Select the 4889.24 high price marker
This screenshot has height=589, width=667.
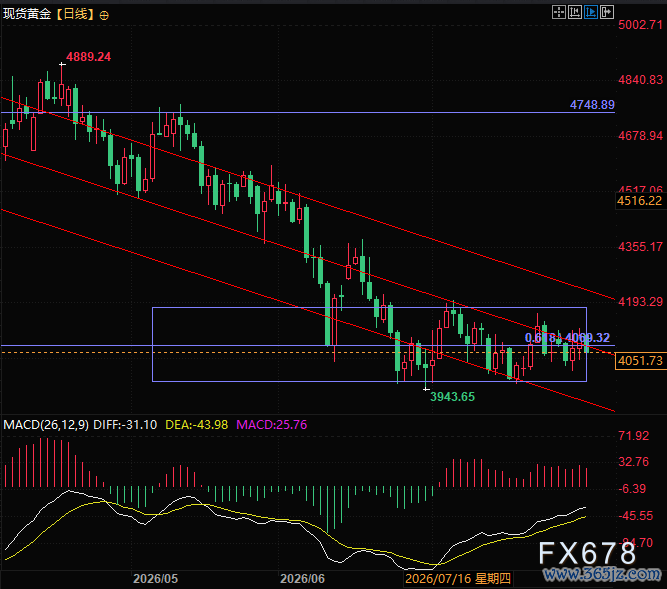pyautogui.click(x=88, y=57)
